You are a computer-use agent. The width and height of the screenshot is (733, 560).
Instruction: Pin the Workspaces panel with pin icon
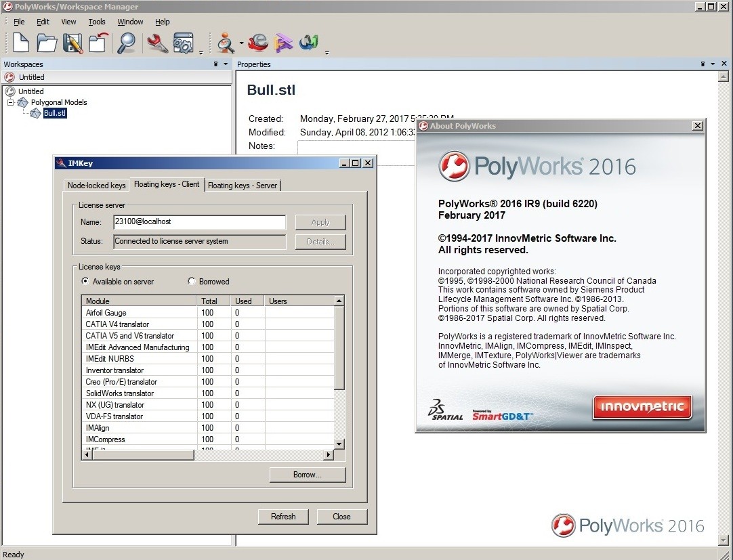pos(215,64)
